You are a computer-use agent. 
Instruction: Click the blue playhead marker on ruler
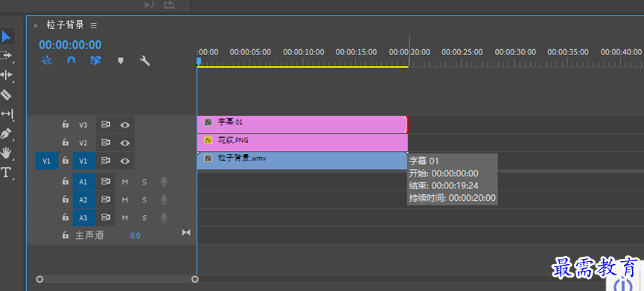[199, 62]
